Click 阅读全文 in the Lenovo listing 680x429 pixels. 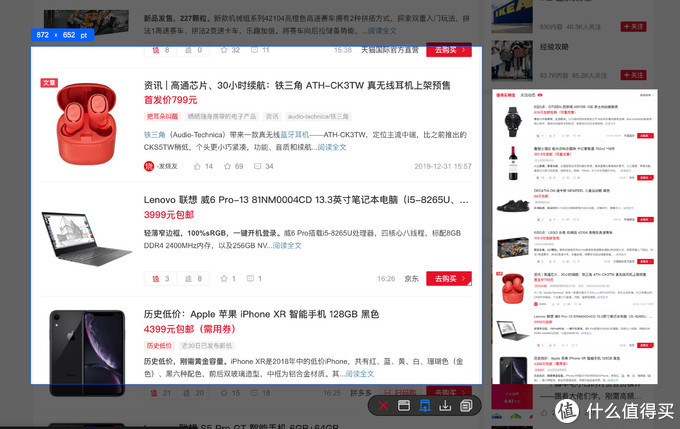point(287,246)
